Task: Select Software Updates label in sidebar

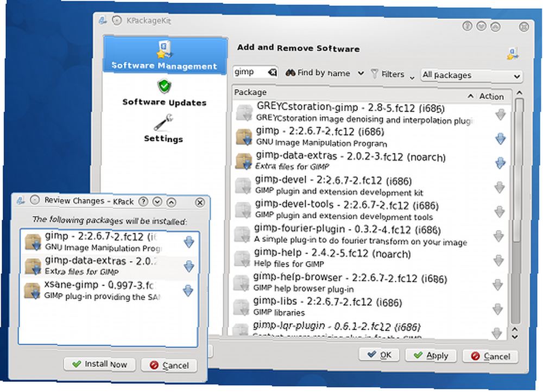Action: click(x=165, y=103)
